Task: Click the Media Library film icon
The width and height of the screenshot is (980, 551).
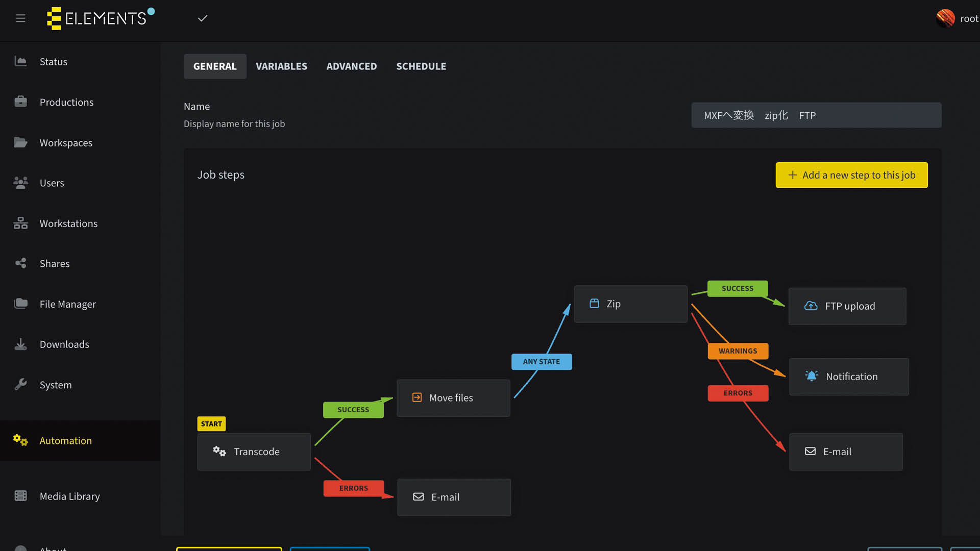Action: 20,496
